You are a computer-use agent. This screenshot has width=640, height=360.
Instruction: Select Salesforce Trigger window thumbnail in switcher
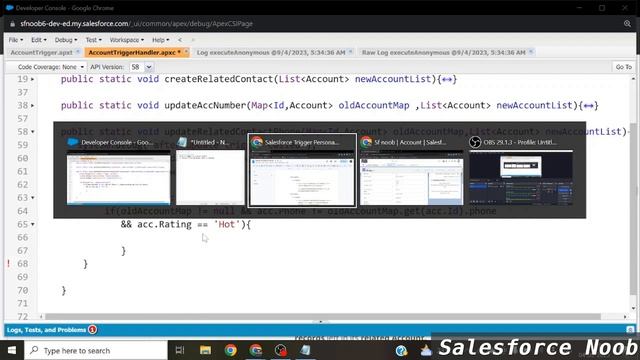click(302, 178)
